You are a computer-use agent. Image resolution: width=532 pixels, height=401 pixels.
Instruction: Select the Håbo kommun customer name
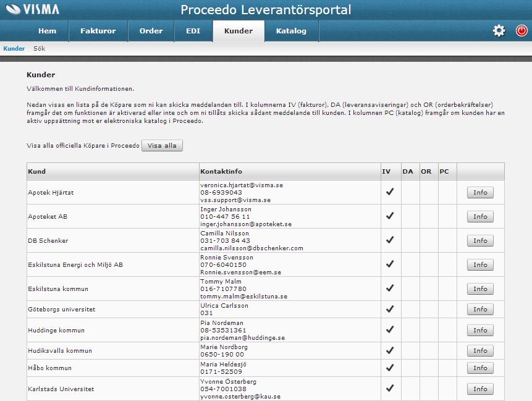click(x=49, y=368)
